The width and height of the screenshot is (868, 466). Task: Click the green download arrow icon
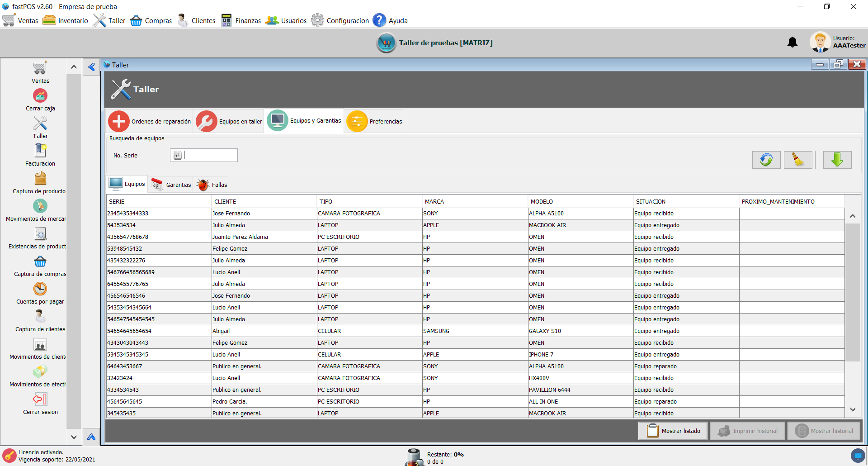tap(837, 160)
